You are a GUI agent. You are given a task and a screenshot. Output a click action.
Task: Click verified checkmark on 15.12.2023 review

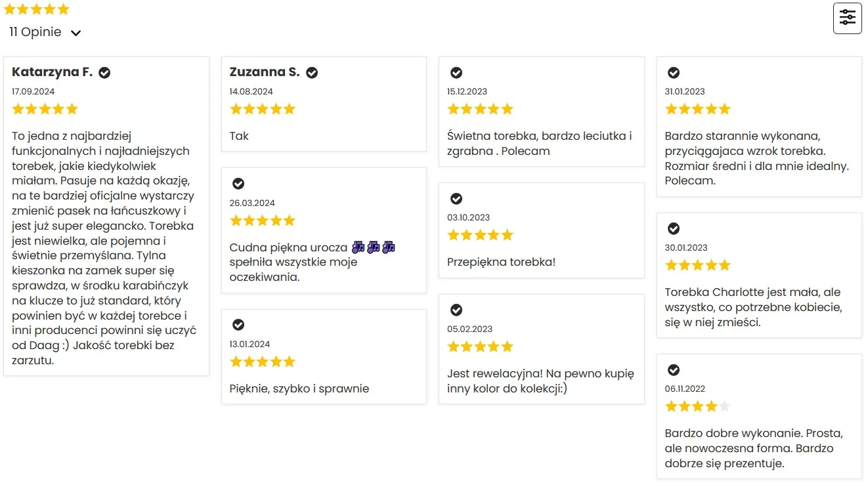pos(456,73)
